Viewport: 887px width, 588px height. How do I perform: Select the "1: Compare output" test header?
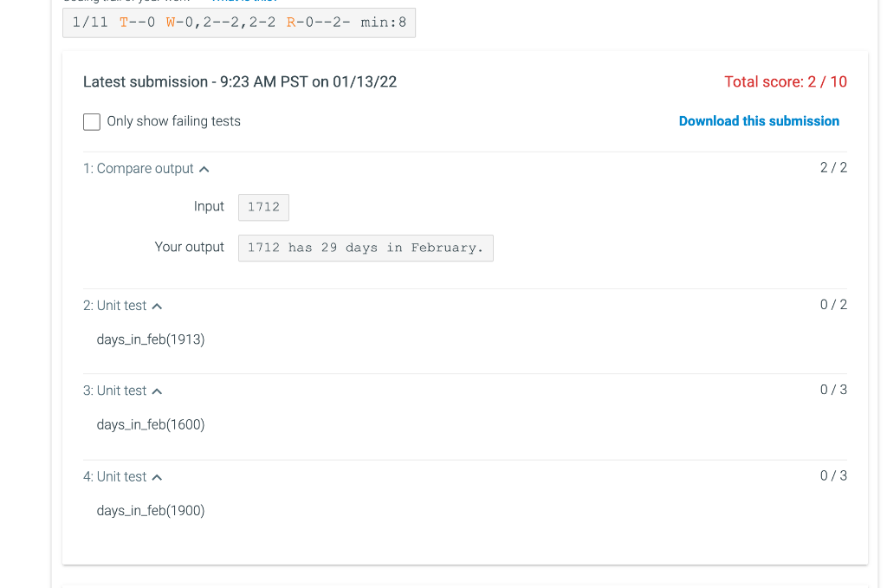click(x=138, y=168)
